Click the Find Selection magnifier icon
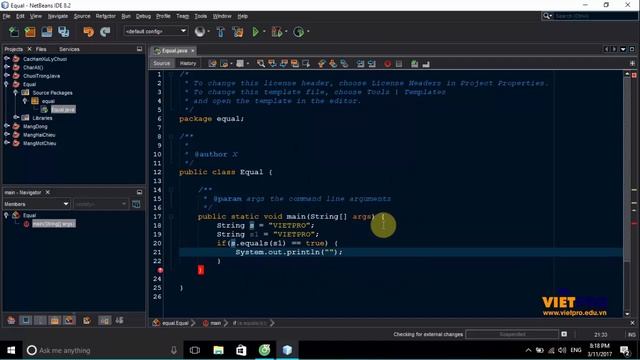Viewport: 640px width, 360px height. (x=260, y=64)
